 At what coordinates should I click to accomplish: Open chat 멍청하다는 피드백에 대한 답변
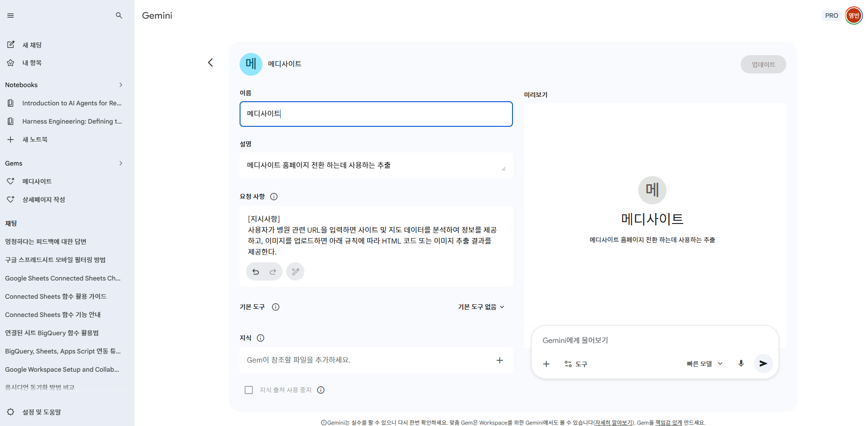click(46, 242)
